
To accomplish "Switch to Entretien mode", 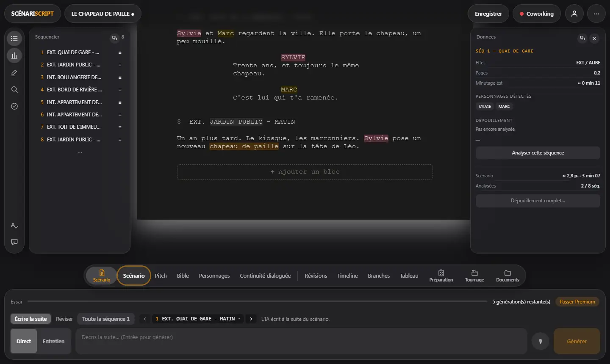I will click(54, 341).
